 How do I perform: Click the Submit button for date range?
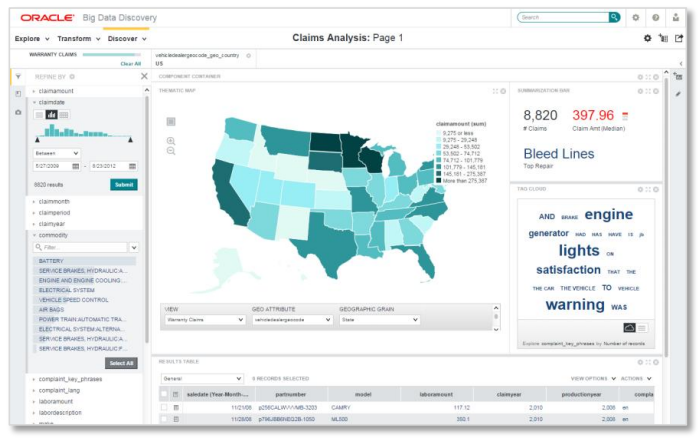[x=124, y=185]
